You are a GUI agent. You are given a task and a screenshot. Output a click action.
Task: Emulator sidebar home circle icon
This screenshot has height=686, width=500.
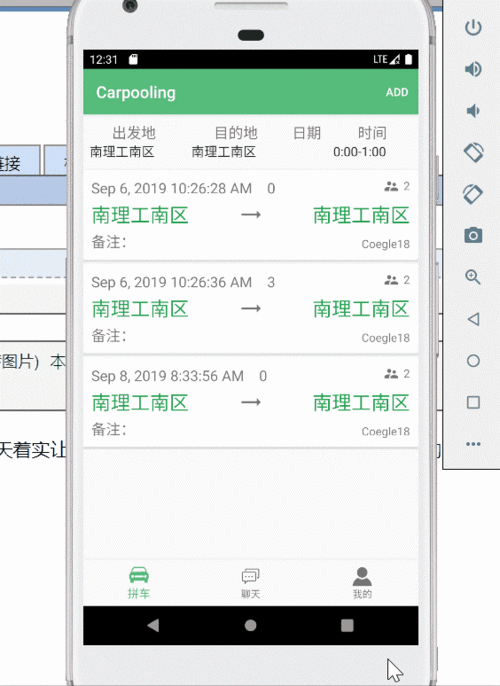[x=473, y=360]
